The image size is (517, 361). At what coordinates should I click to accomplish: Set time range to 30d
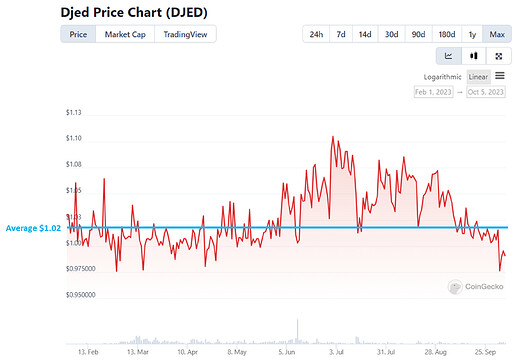point(391,34)
